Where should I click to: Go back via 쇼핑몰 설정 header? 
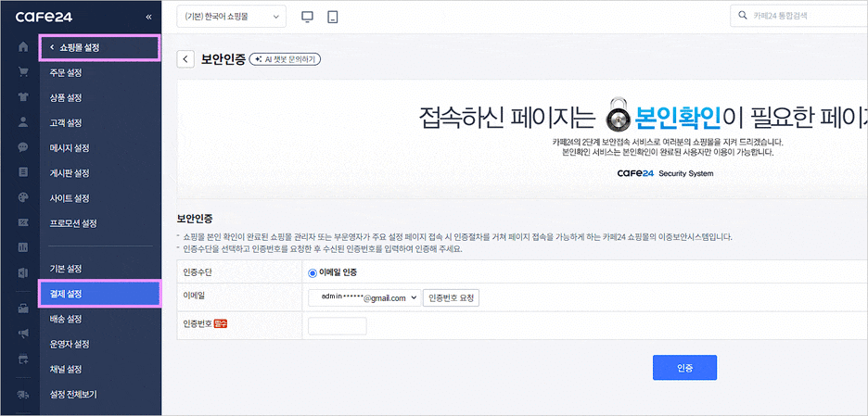(99, 47)
